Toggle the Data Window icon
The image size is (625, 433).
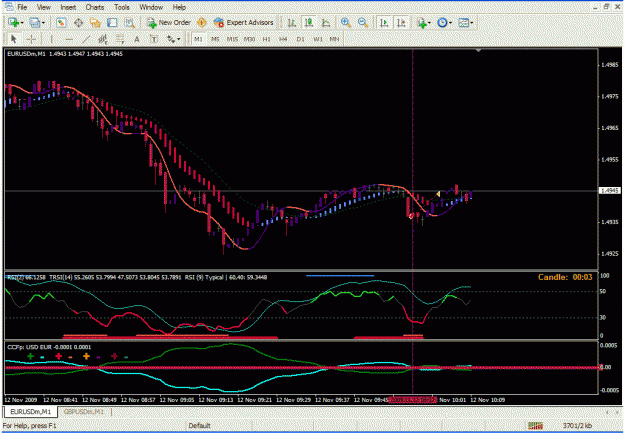pyautogui.click(x=78, y=23)
